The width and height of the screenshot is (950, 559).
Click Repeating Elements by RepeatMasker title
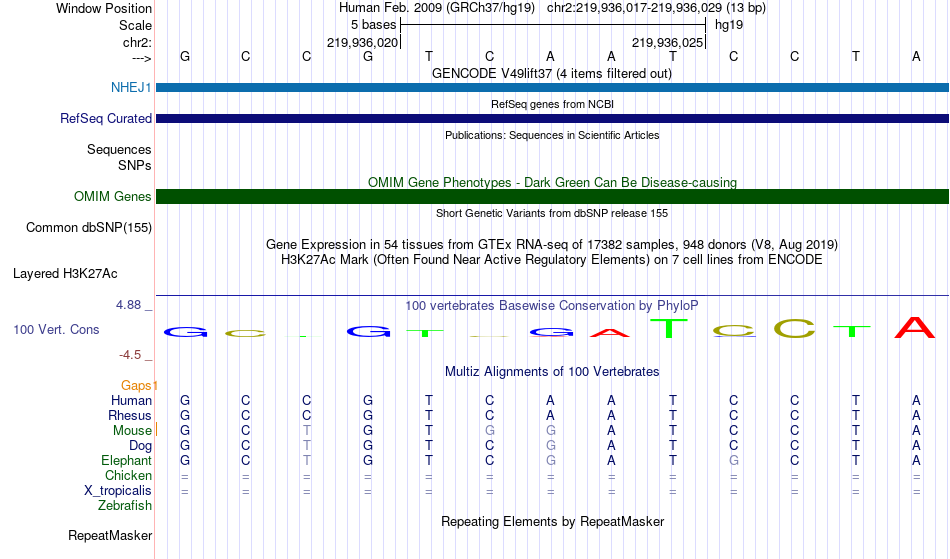tap(553, 521)
